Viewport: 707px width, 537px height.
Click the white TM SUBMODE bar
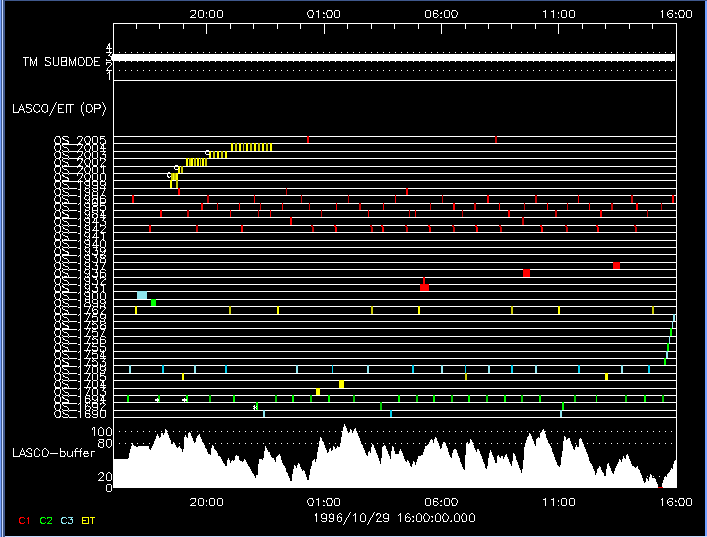tap(394, 58)
